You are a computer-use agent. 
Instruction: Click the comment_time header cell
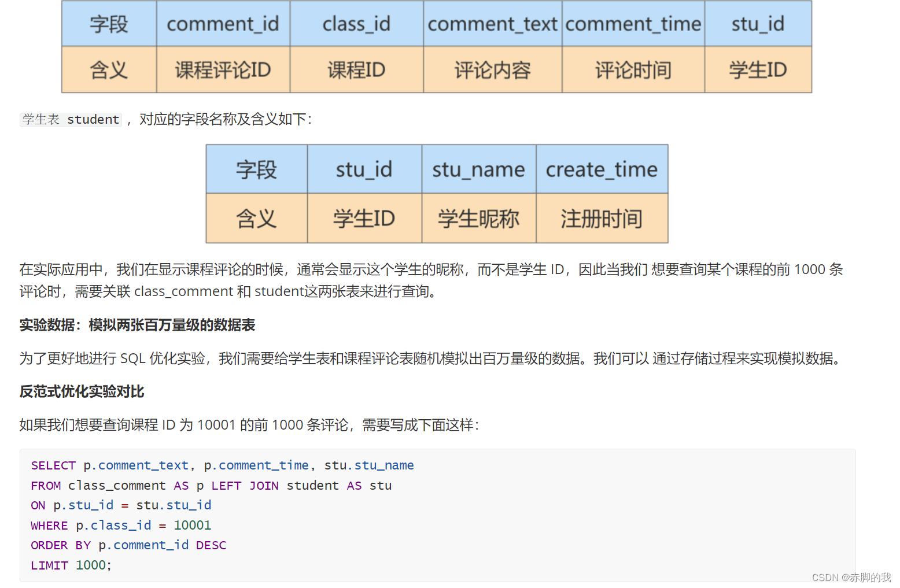pyautogui.click(x=633, y=24)
